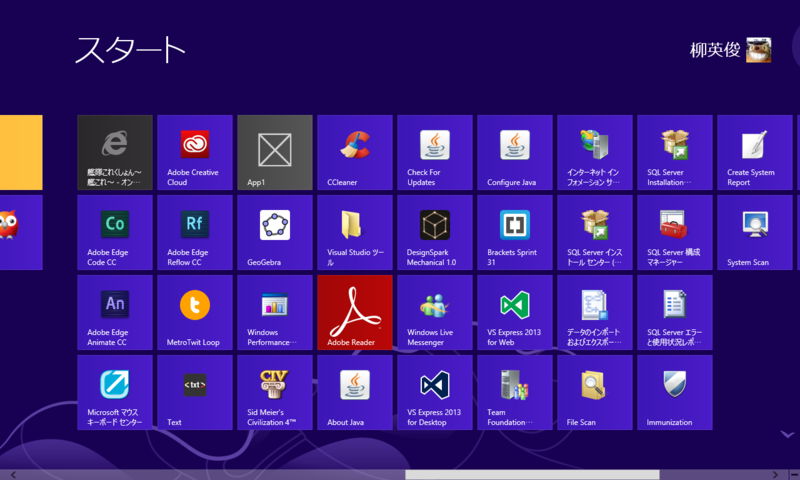Image resolution: width=800 pixels, height=480 pixels.
Task: Open the Text app tile
Action: click(195, 393)
